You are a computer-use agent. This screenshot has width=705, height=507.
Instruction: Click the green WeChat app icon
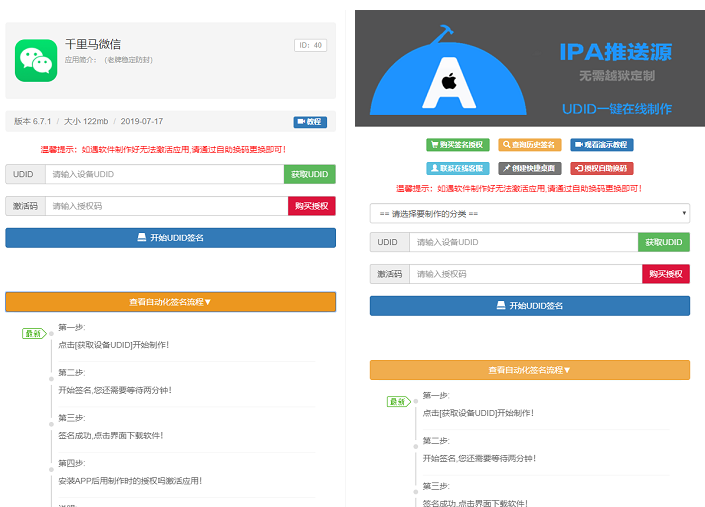[x=36, y=60]
